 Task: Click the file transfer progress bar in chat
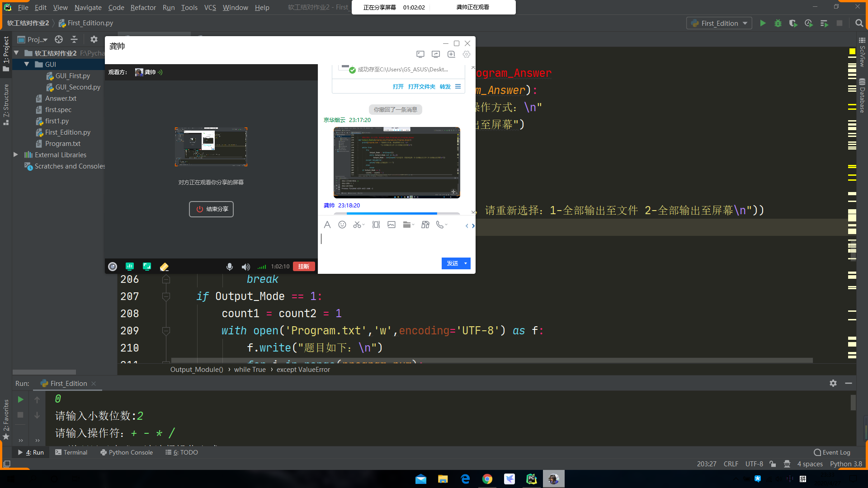[x=396, y=213]
